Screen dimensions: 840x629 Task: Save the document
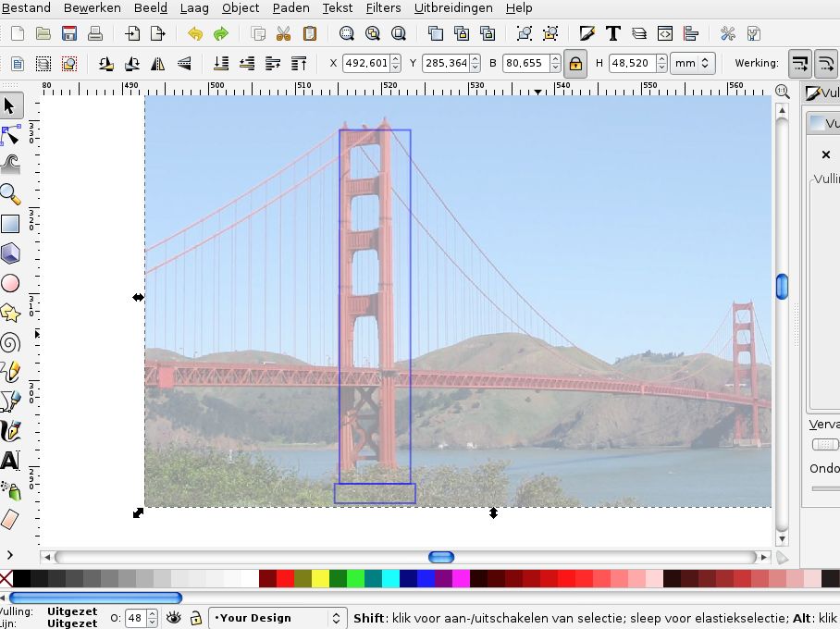pyautogui.click(x=69, y=33)
